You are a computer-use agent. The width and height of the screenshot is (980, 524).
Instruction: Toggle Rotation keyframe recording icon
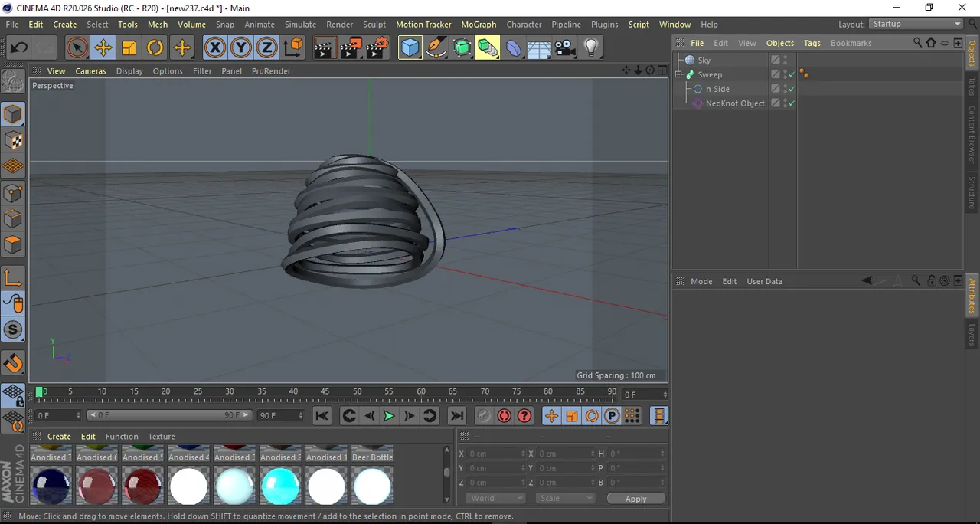coord(591,416)
